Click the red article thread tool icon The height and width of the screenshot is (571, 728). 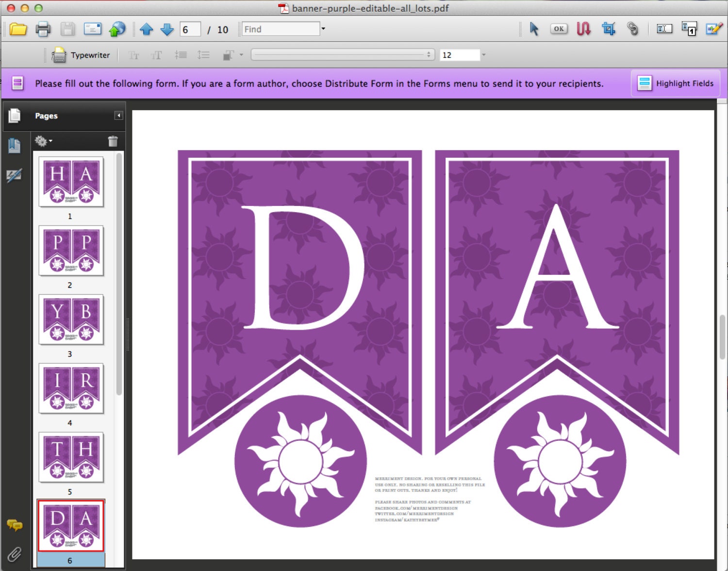pyautogui.click(x=583, y=29)
